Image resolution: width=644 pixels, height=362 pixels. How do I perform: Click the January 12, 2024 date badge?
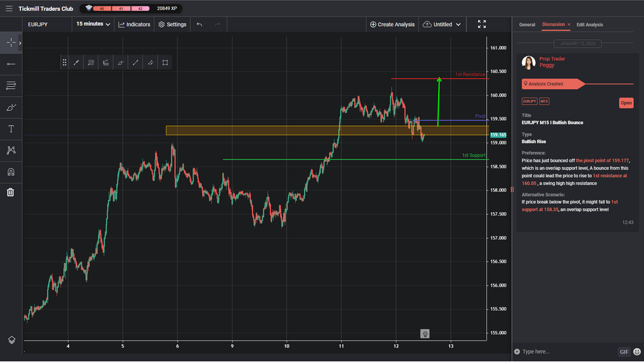[x=578, y=44]
